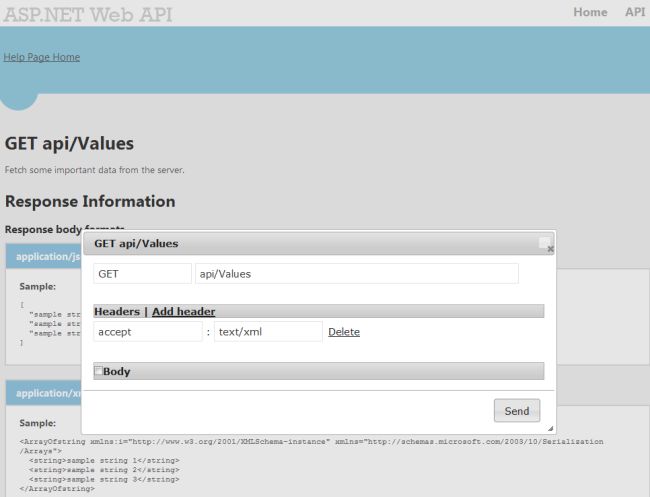The image size is (650, 497).
Task: Click the closing ArrayOfstring tag line
Action: [x=57, y=489]
